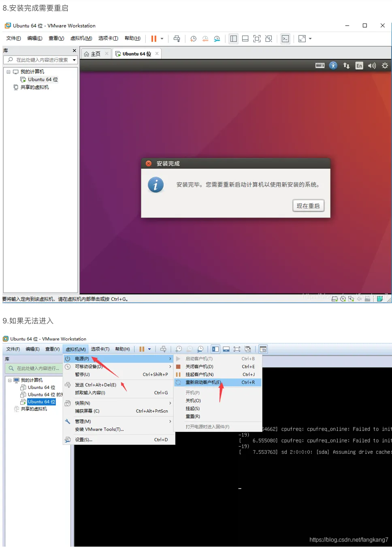Toggle library sidebar view in upper toolbar
This screenshot has width=392, height=547.
pyautogui.click(x=234, y=38)
